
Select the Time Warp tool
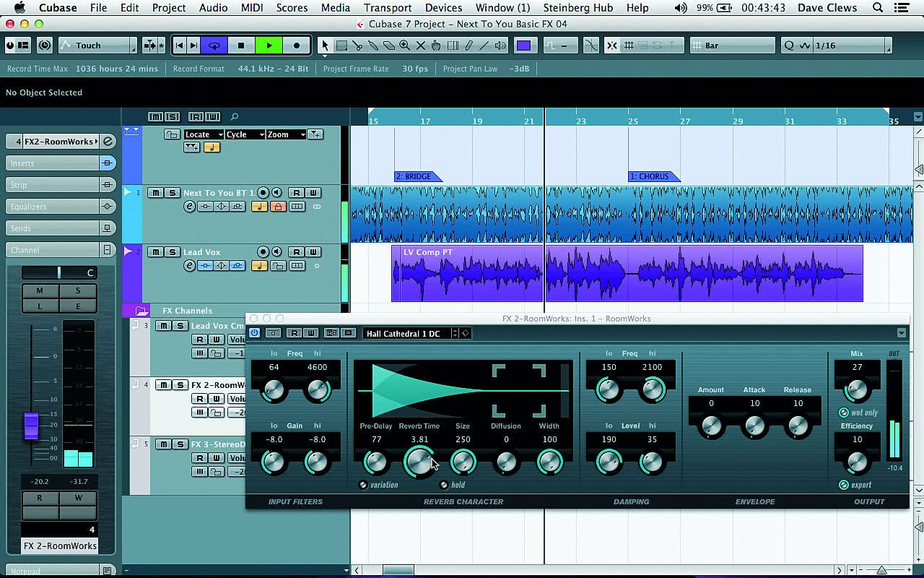(453, 46)
